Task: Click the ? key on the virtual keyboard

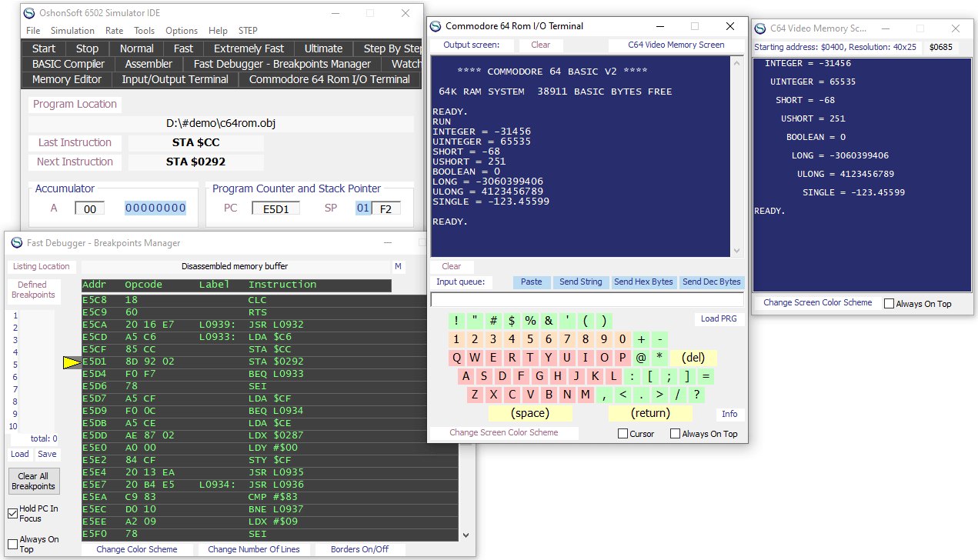Action: (696, 395)
